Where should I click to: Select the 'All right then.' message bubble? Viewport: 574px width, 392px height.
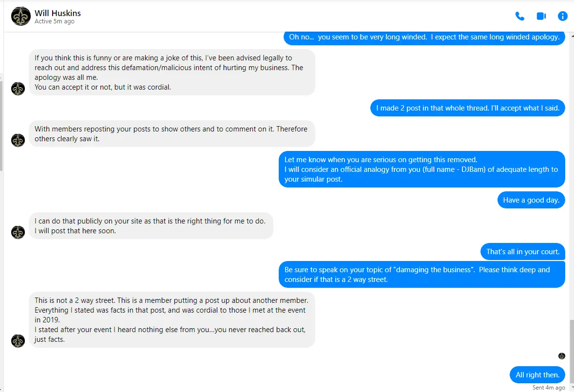coord(537,375)
